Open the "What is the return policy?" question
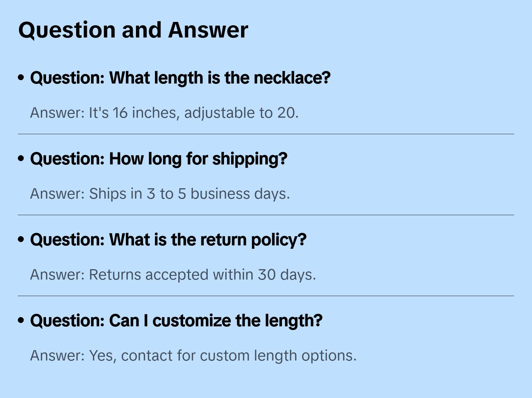The height and width of the screenshot is (398, 532). point(168,240)
